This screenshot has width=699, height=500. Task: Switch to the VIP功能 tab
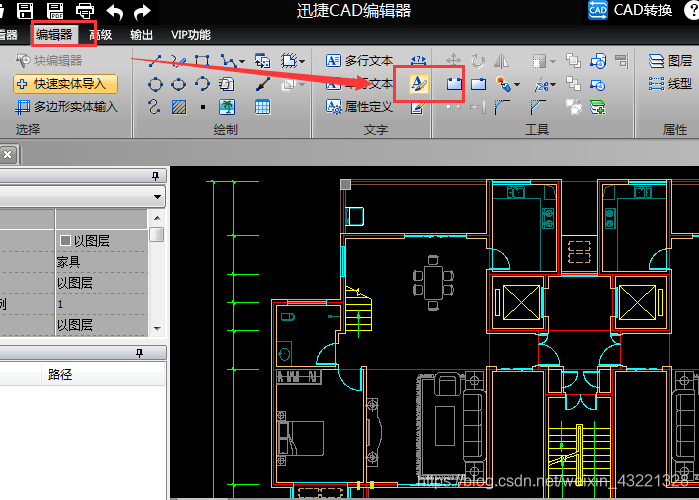pyautogui.click(x=191, y=34)
